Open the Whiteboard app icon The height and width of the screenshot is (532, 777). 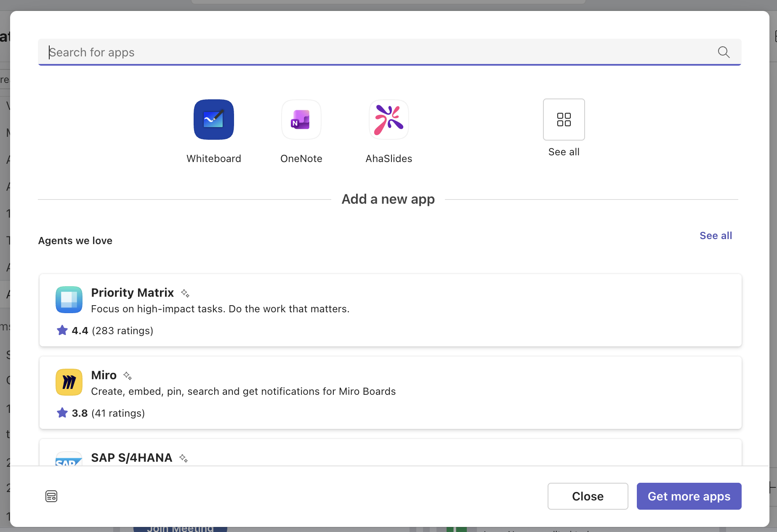[214, 120]
